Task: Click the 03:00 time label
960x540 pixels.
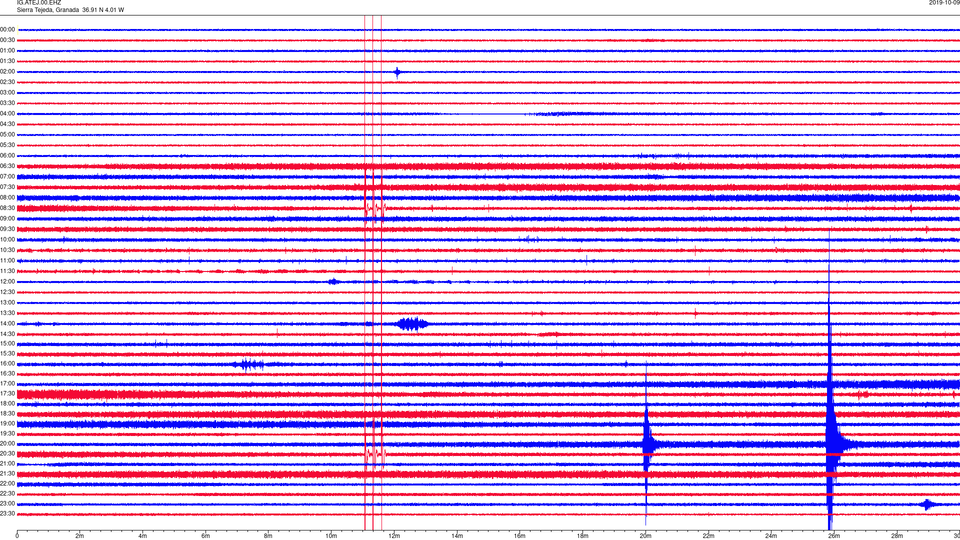Action: coord(8,92)
